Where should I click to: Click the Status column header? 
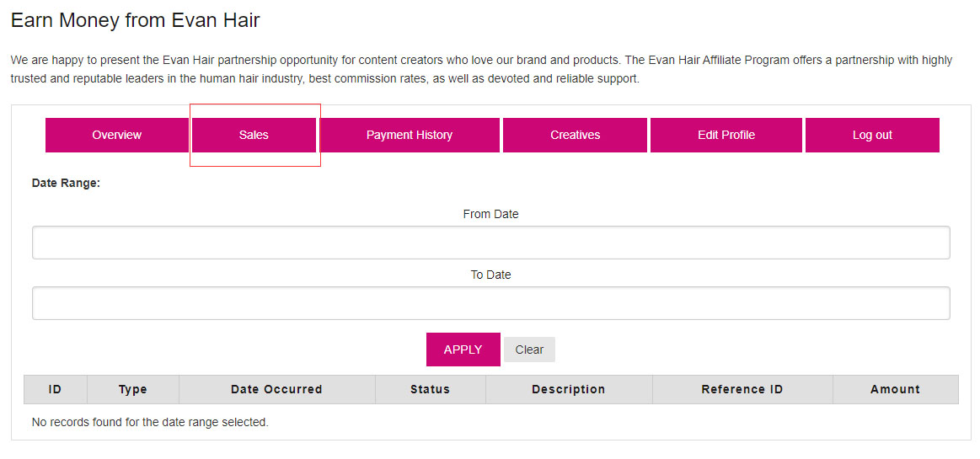pyautogui.click(x=430, y=390)
